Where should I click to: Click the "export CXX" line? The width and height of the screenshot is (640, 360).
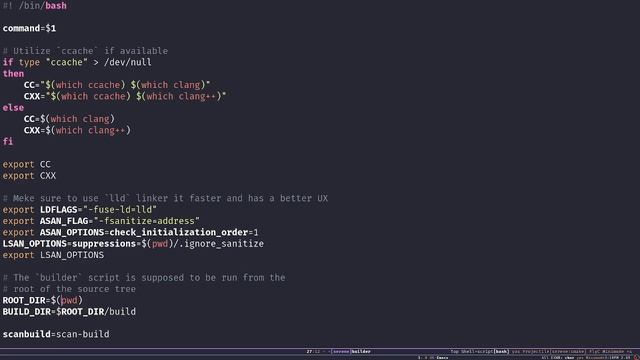pyautogui.click(x=29, y=176)
